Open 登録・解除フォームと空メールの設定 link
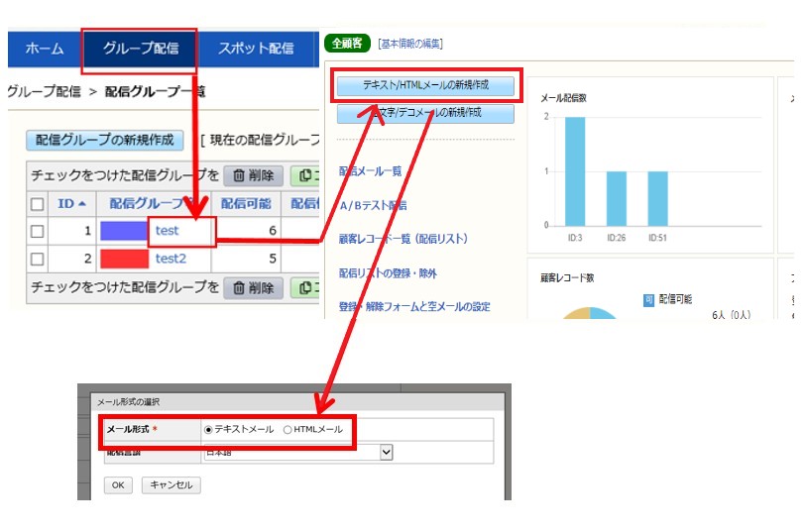The height and width of the screenshot is (532, 805). pyautogui.click(x=414, y=307)
